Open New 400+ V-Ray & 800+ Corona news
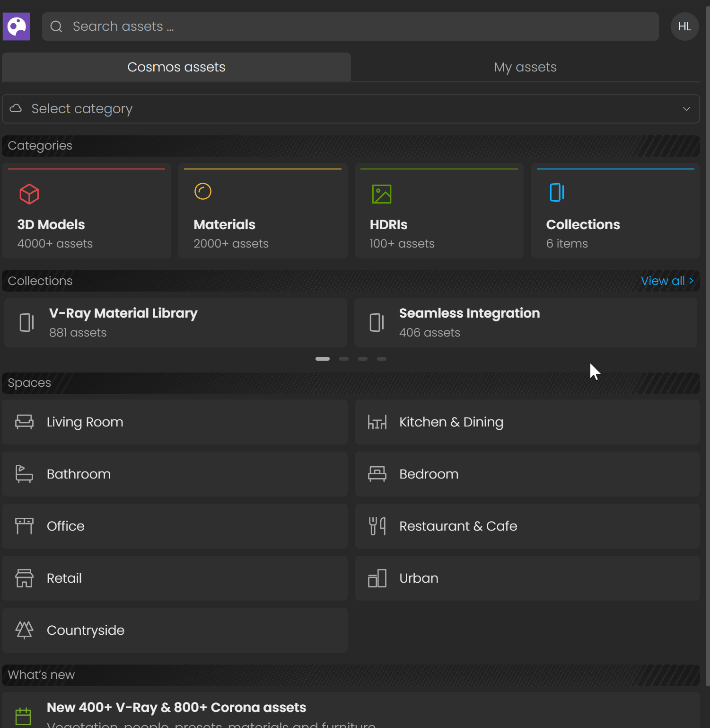 (x=351, y=710)
